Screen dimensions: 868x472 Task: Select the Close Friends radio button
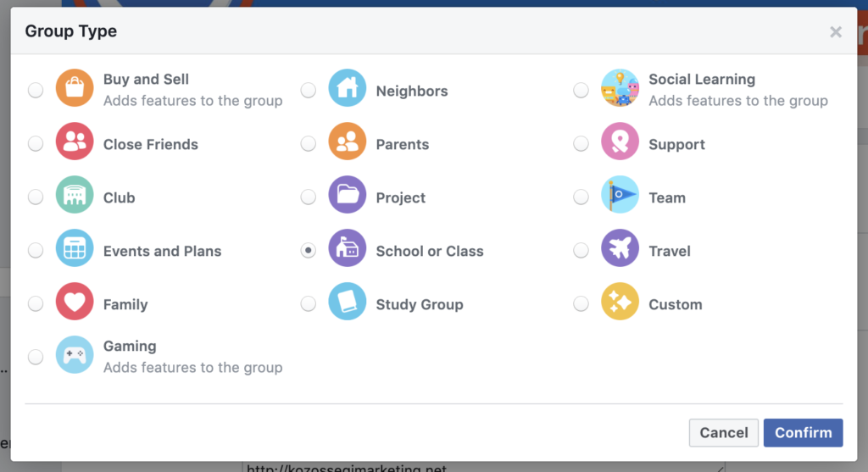(36, 143)
